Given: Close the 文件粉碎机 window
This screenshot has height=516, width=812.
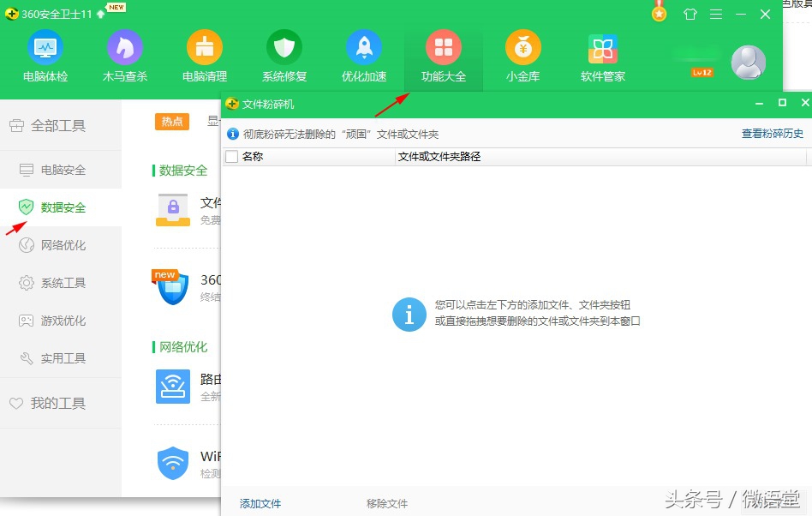Looking at the screenshot, I should tap(805, 103).
